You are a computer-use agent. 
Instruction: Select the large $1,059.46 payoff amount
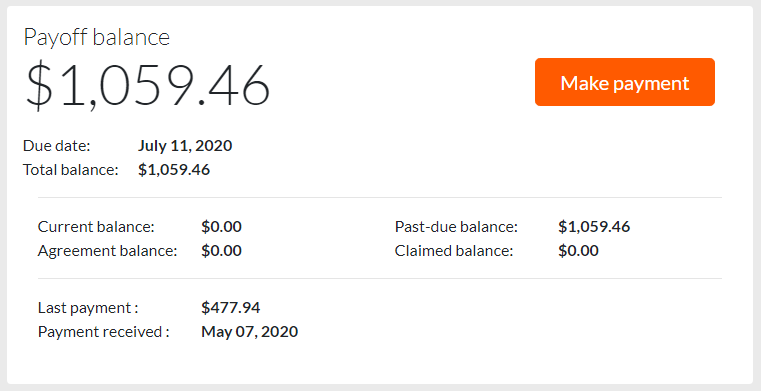pyautogui.click(x=148, y=86)
